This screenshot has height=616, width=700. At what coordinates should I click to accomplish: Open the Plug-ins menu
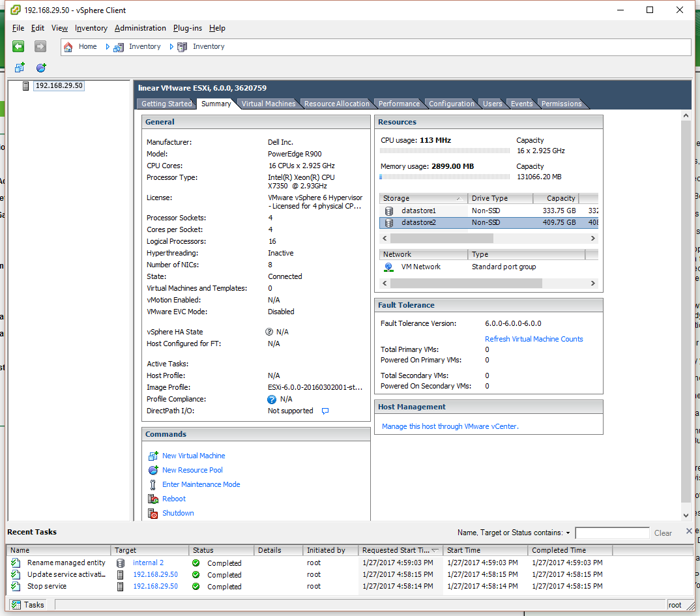coord(188,28)
